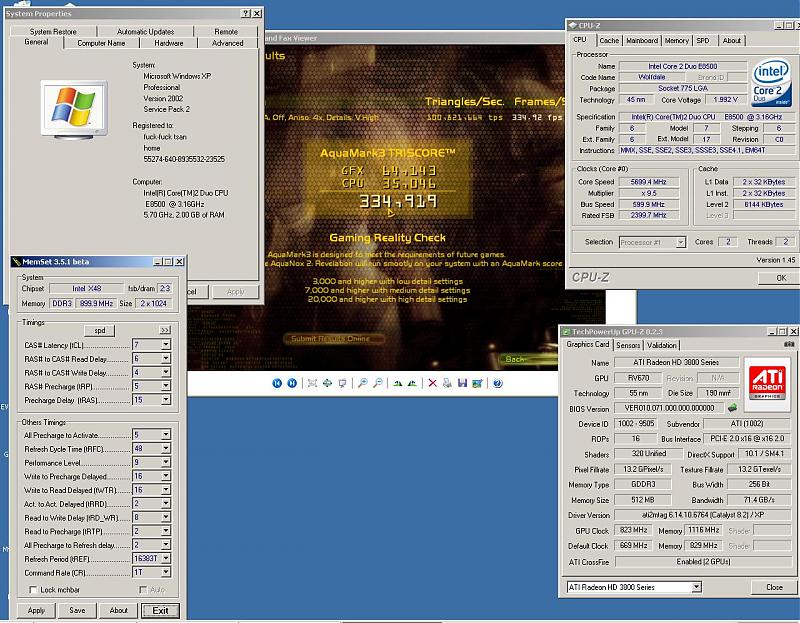Switch to Cache tab in CPU-Z

609,40
